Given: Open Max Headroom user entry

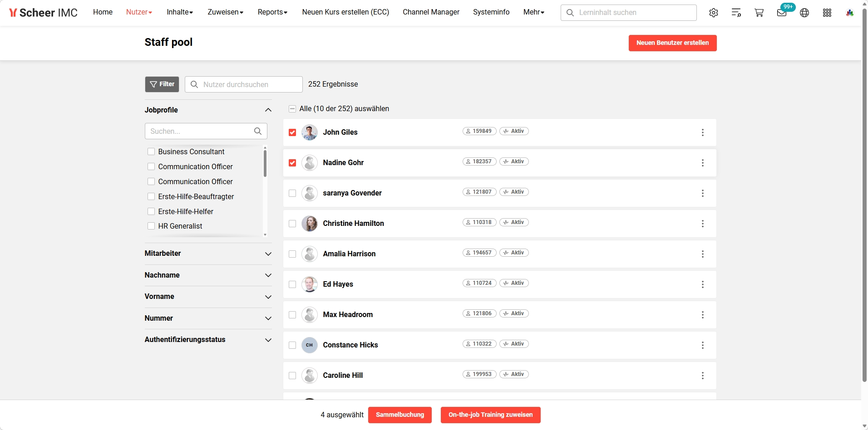Looking at the screenshot, I should [348, 315].
